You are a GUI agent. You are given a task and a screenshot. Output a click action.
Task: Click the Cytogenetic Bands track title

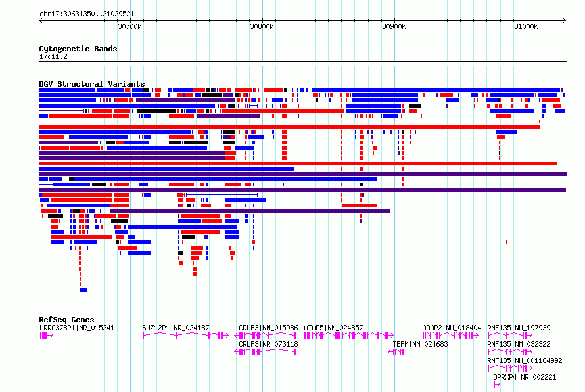(x=78, y=49)
